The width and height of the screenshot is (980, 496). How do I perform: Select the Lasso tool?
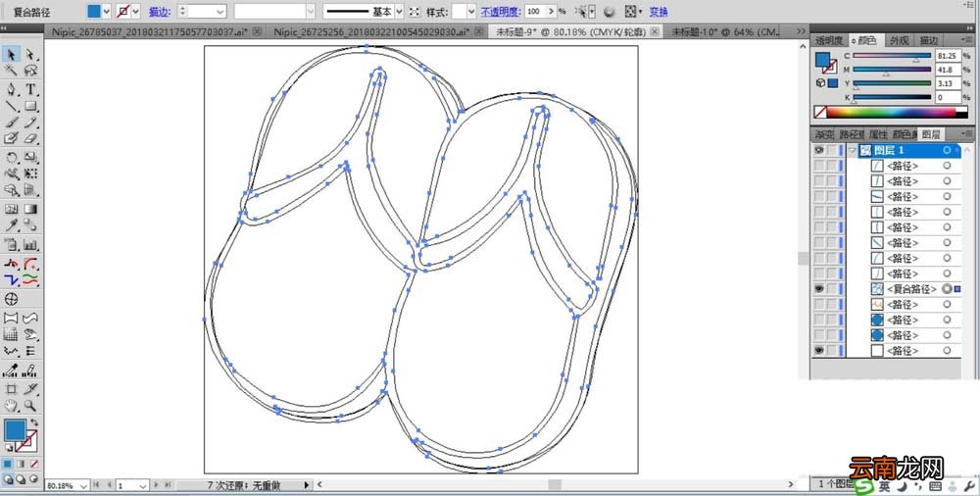click(30, 71)
